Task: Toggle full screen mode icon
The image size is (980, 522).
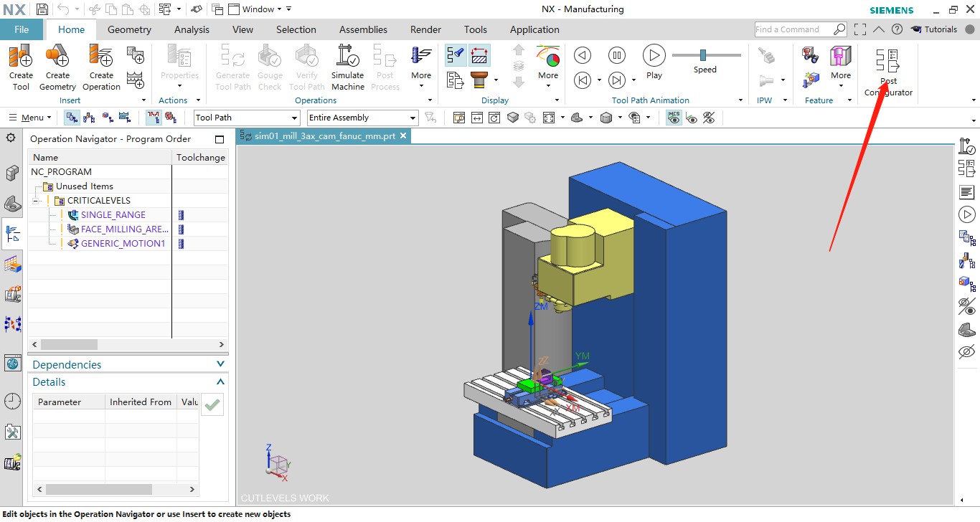Action: pyautogui.click(x=860, y=29)
